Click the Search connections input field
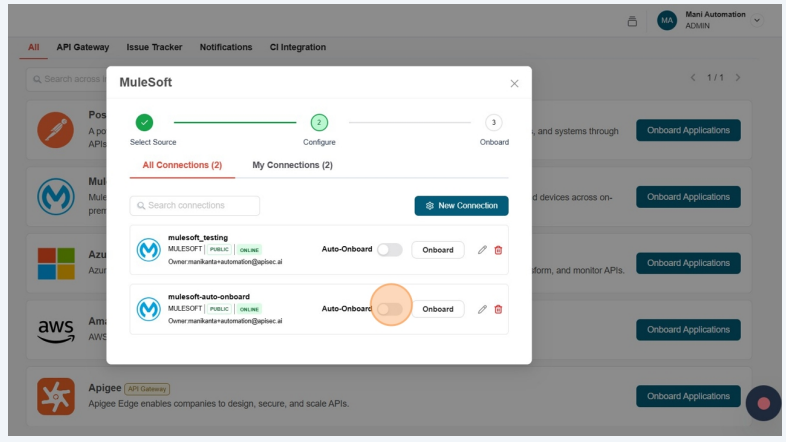Image resolution: width=786 pixels, height=442 pixels. pos(195,205)
